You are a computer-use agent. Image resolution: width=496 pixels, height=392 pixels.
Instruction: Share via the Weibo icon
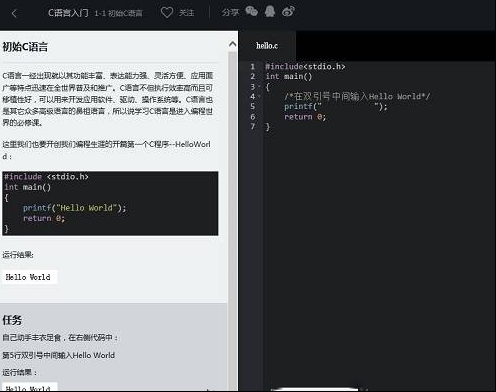[288, 12]
